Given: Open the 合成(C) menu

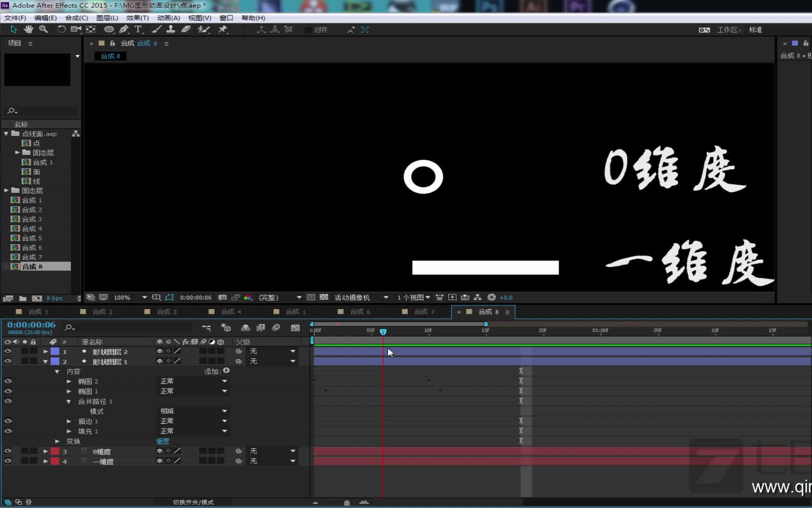Looking at the screenshot, I should coord(77,18).
